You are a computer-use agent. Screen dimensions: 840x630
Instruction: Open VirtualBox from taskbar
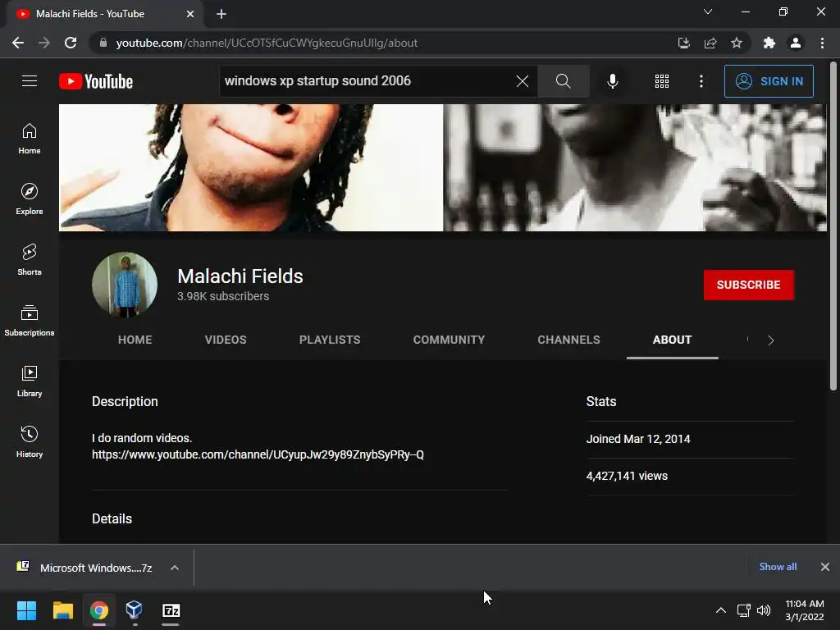(135, 610)
